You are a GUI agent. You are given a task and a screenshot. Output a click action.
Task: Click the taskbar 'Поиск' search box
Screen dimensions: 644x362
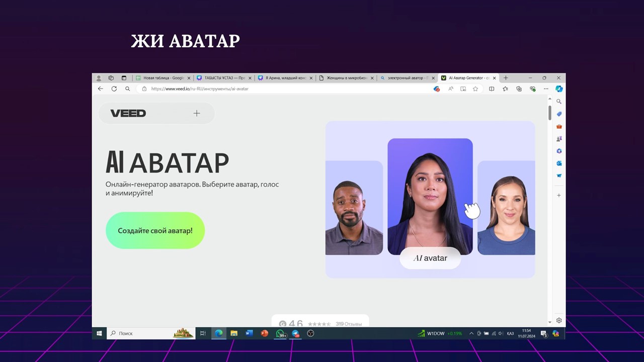151,333
